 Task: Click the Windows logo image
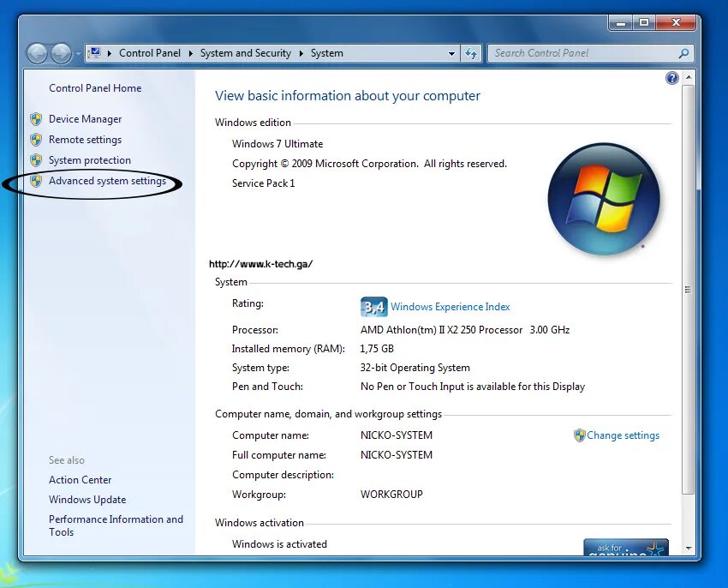(x=604, y=199)
